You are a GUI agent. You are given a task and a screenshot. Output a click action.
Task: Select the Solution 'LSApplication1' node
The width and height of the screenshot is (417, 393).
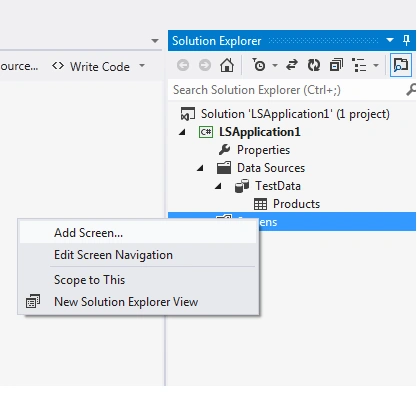(x=295, y=114)
